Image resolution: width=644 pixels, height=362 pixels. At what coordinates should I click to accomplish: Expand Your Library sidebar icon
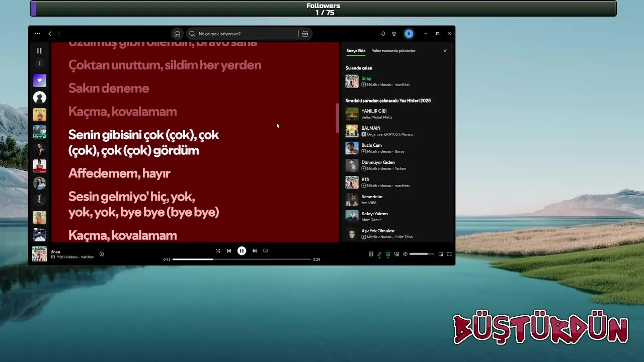coord(39,51)
